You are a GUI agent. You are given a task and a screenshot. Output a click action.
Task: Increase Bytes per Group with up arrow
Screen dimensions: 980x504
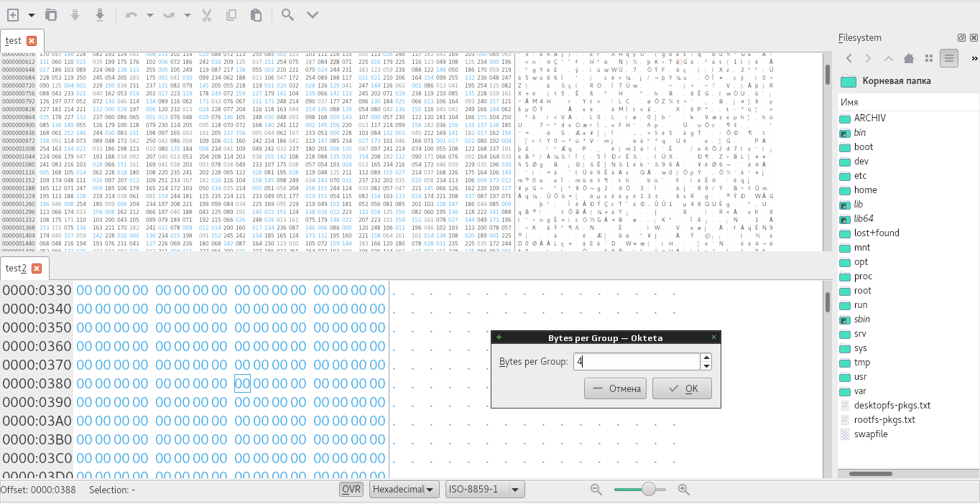[706, 358]
